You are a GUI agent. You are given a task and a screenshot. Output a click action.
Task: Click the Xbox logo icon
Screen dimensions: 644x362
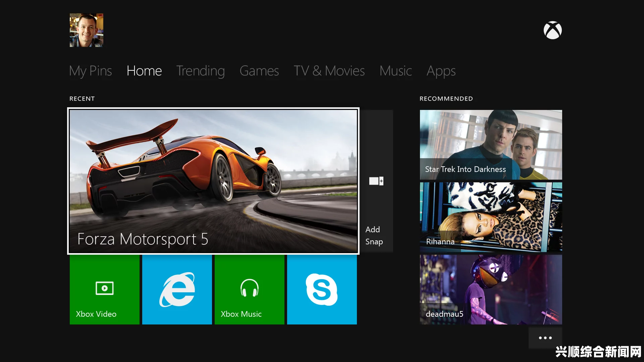coord(553,31)
